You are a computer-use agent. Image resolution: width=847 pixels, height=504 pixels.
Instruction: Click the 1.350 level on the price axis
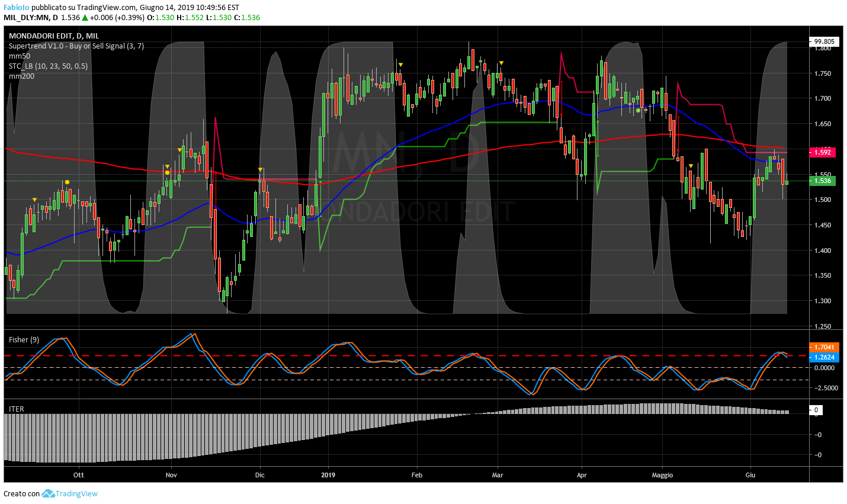(x=822, y=276)
